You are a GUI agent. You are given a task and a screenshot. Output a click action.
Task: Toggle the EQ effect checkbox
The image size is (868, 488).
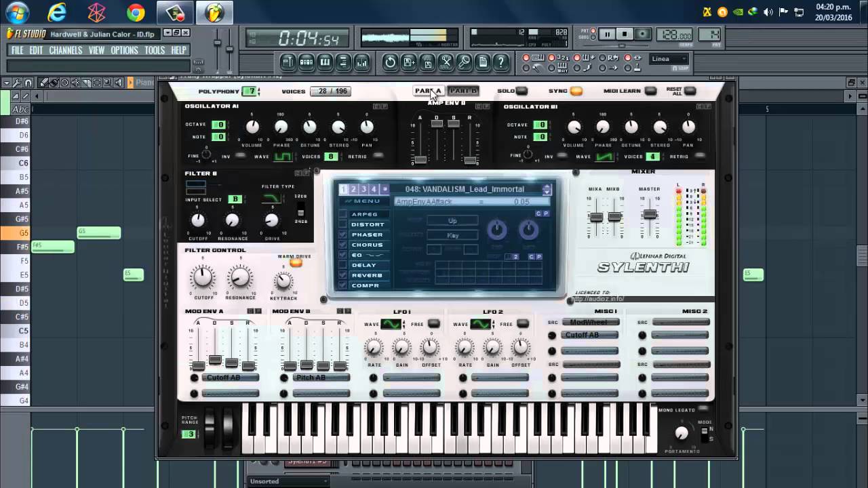point(343,255)
